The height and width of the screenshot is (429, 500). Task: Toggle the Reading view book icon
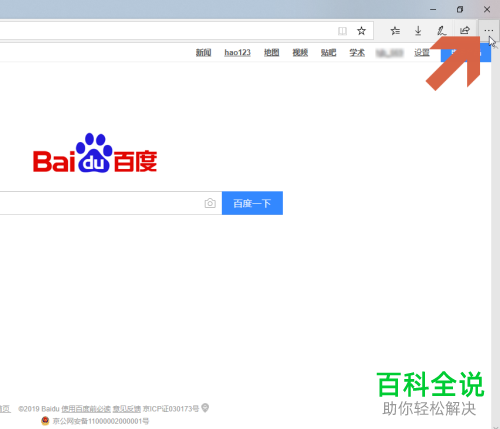coord(342,31)
